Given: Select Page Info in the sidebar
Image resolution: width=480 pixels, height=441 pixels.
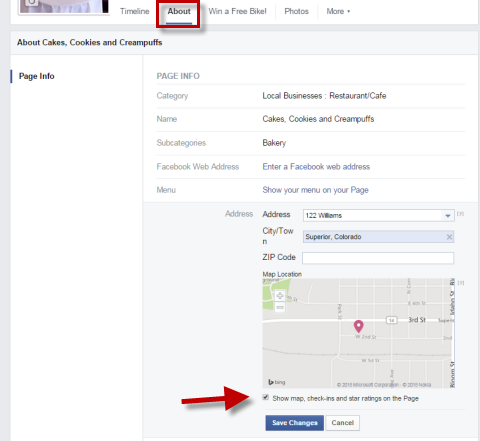Looking at the screenshot, I should tap(37, 76).
